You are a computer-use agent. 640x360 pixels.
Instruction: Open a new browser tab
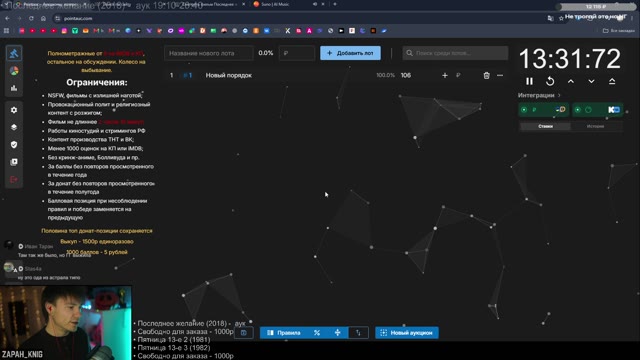(x=335, y=4)
